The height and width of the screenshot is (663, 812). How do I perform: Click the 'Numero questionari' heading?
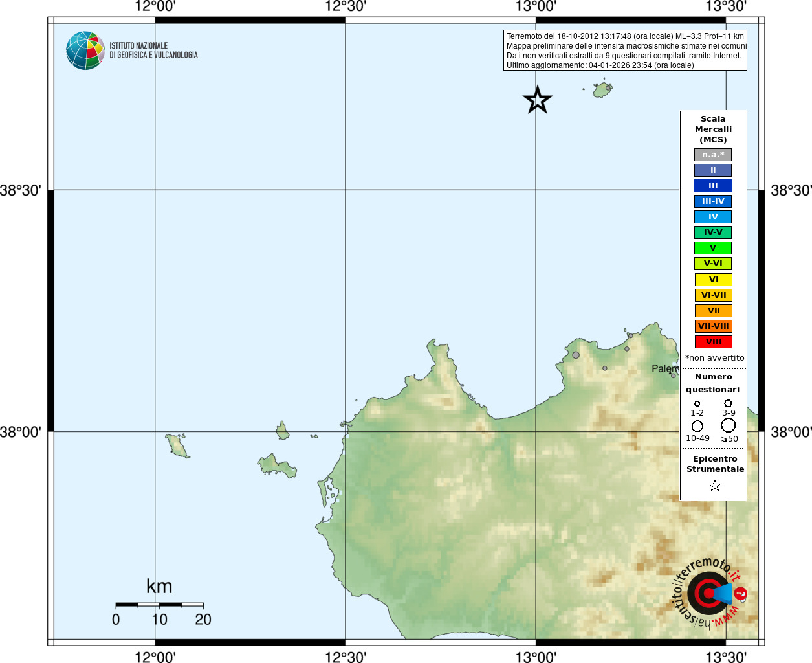713,383
